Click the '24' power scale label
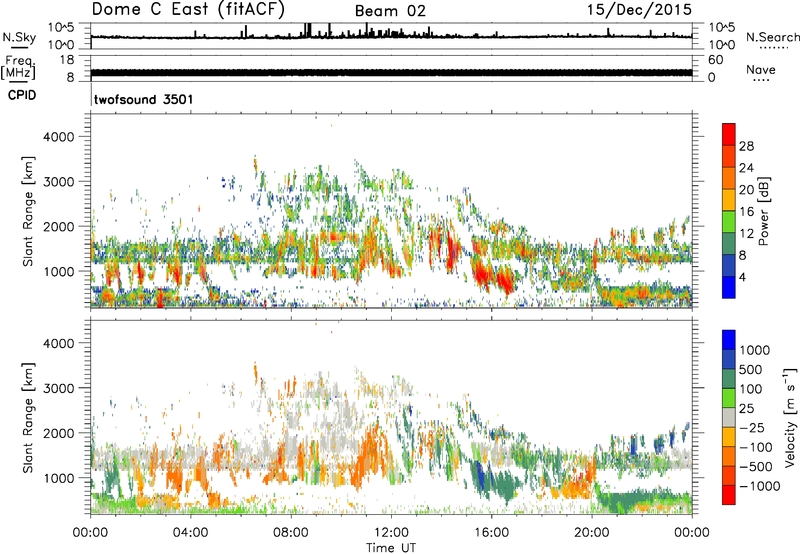This screenshot has height=554, width=800. pos(746,168)
